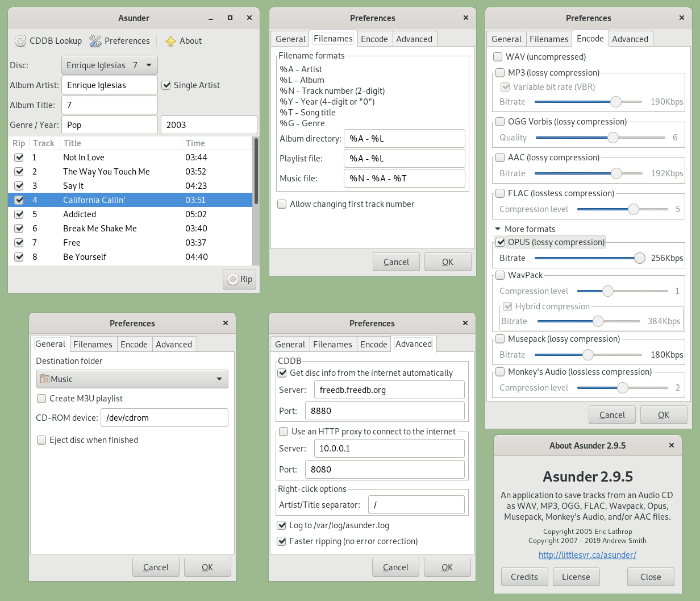Click the Credits button
The height and width of the screenshot is (601, 700).
[524, 577]
